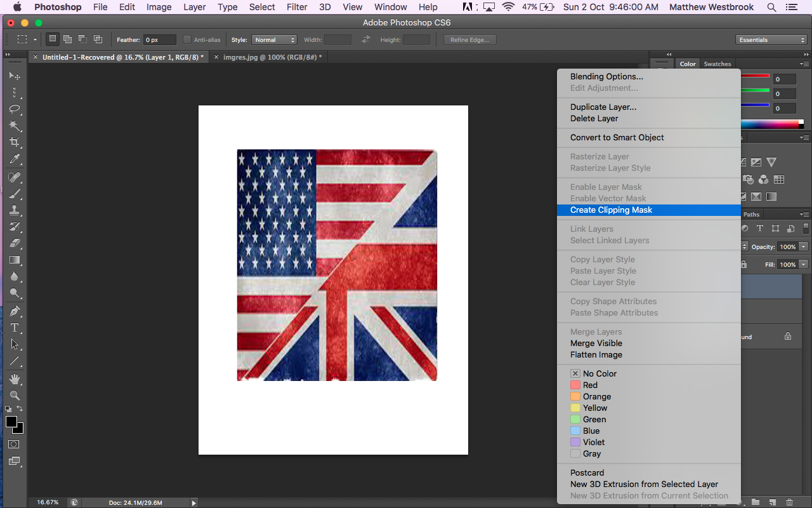Enable the Anti-alias checkbox

pos(187,39)
